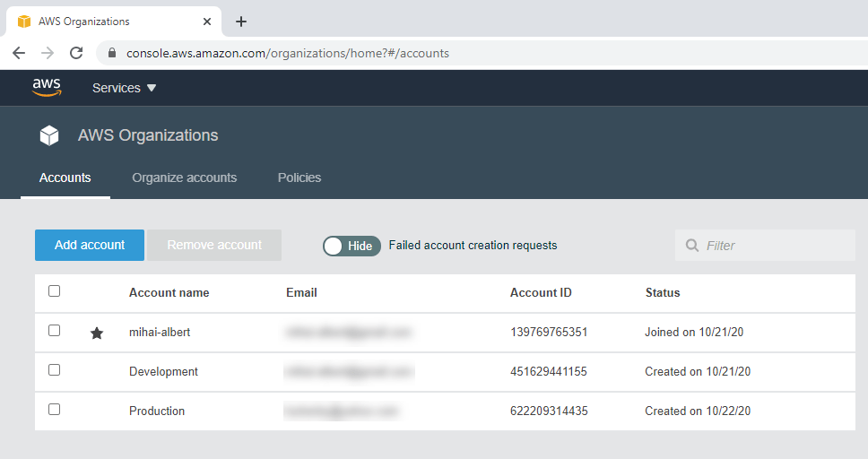This screenshot has height=459, width=868.
Task: Select the Production account checkbox
Action: coord(55,410)
